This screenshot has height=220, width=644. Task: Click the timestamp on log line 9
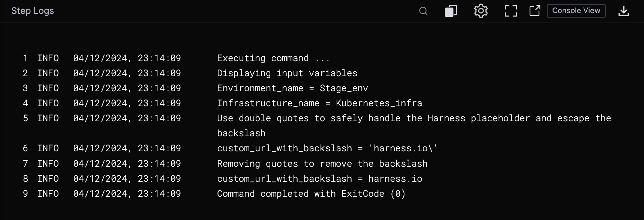coord(127,194)
